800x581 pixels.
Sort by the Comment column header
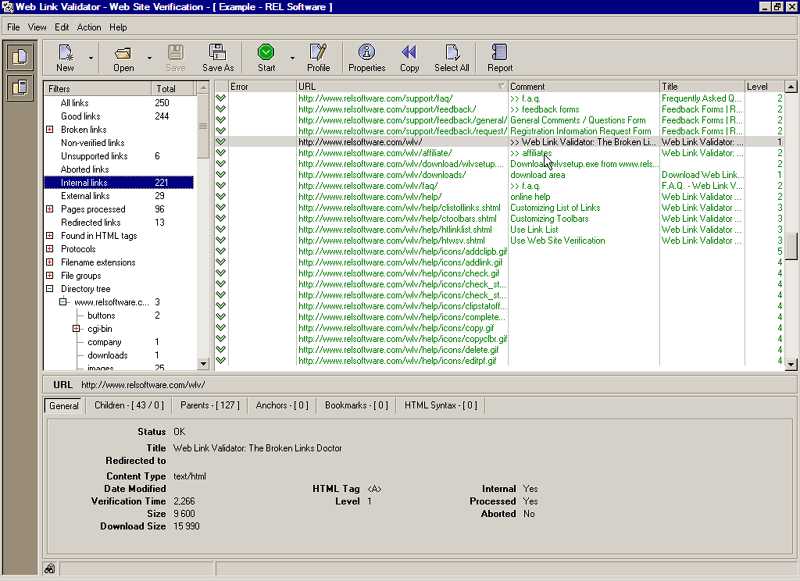pyautogui.click(x=583, y=86)
